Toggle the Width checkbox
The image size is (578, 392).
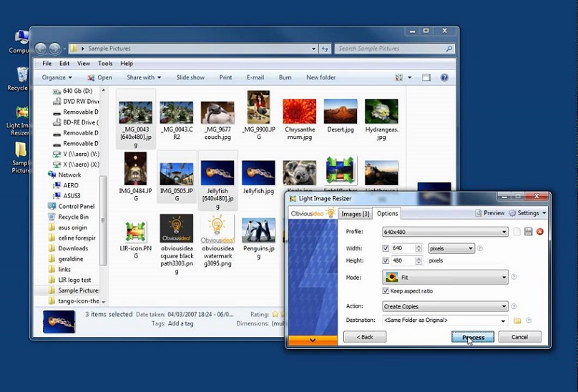click(x=386, y=248)
